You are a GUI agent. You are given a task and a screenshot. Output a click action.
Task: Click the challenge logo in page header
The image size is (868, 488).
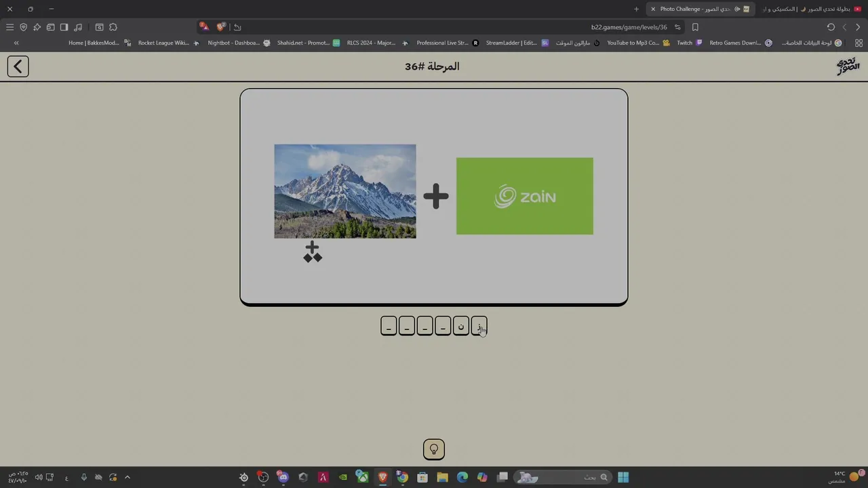pyautogui.click(x=848, y=66)
